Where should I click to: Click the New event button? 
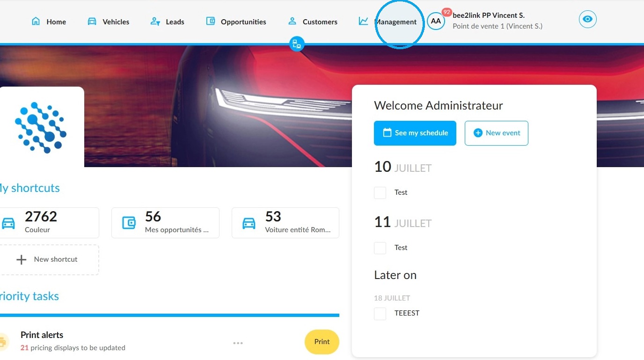pyautogui.click(x=497, y=133)
